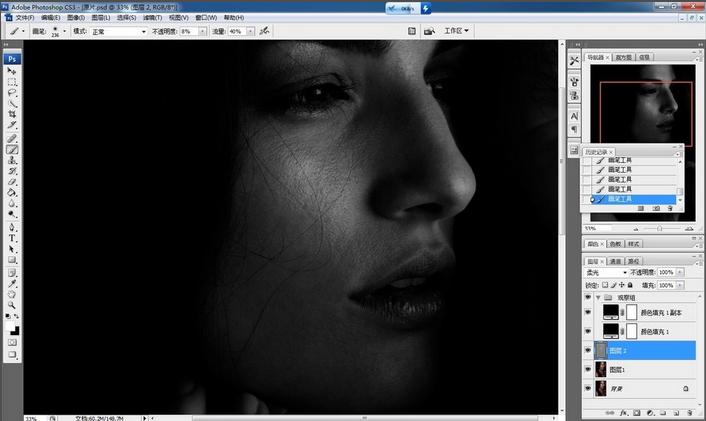The height and width of the screenshot is (421, 706).
Task: Hide the 颜色填充 1 layer
Action: (588, 331)
